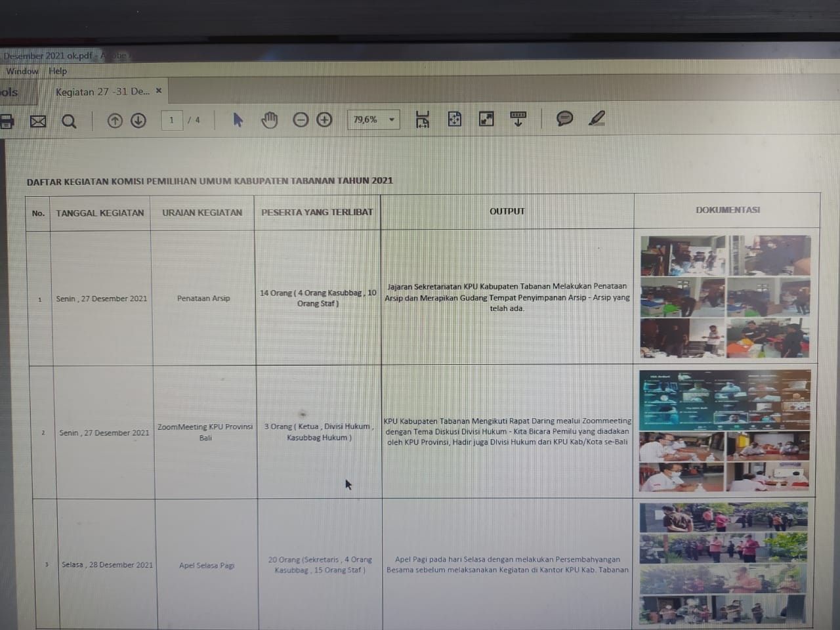Image resolution: width=840 pixels, height=630 pixels.
Task: Click the print icon in toolbar
Action: 7,121
